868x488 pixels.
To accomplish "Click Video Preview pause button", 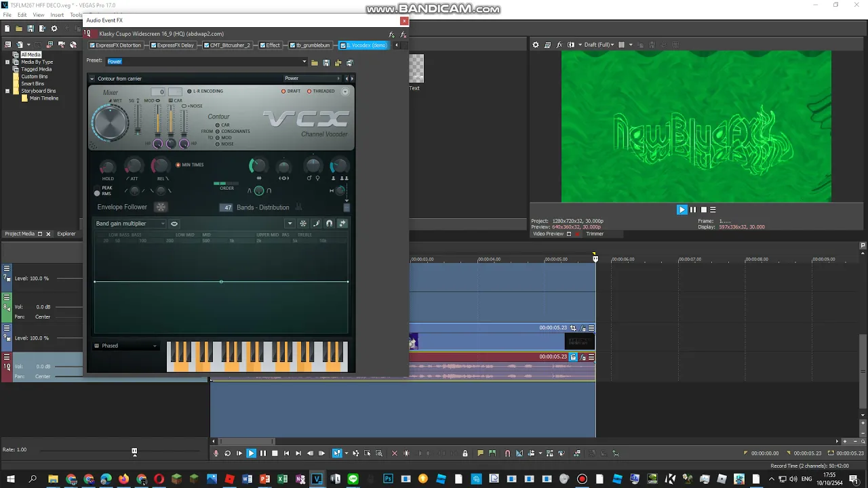I will tap(693, 209).
